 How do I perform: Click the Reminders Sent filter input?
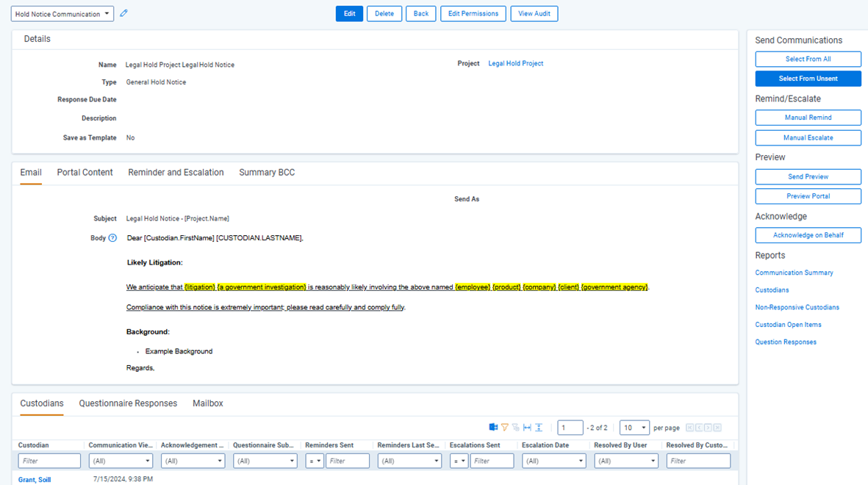pos(348,461)
